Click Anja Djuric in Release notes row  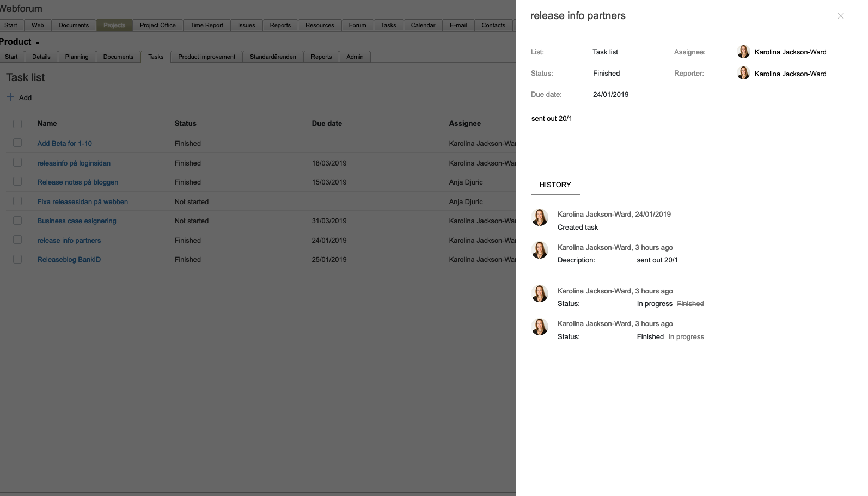coord(466,182)
